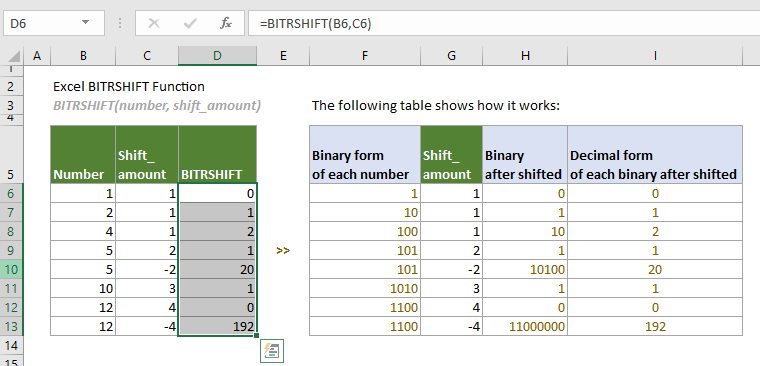Select column E header
The width and height of the screenshot is (760, 366).
[x=283, y=56]
